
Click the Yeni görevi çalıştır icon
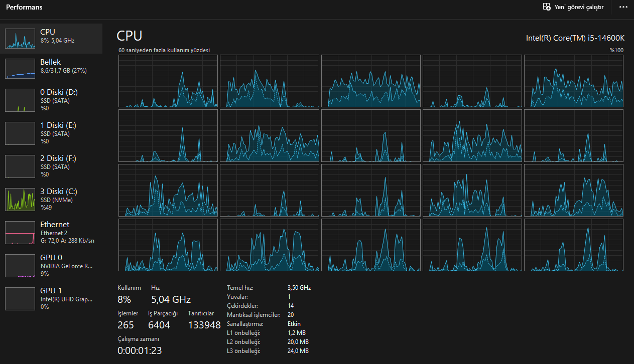click(x=547, y=7)
